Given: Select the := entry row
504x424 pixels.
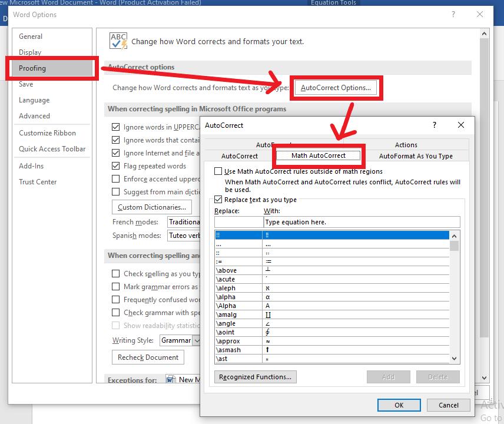Looking at the screenshot, I should point(332,261).
